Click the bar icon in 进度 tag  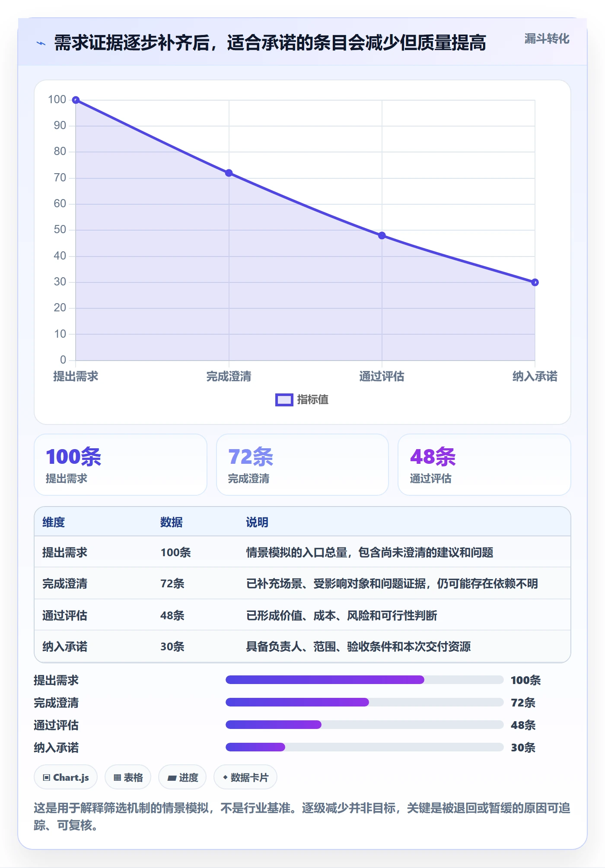172,778
